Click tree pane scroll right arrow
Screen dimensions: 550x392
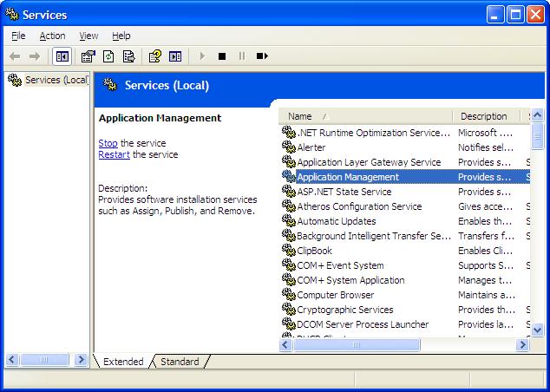pos(81,359)
